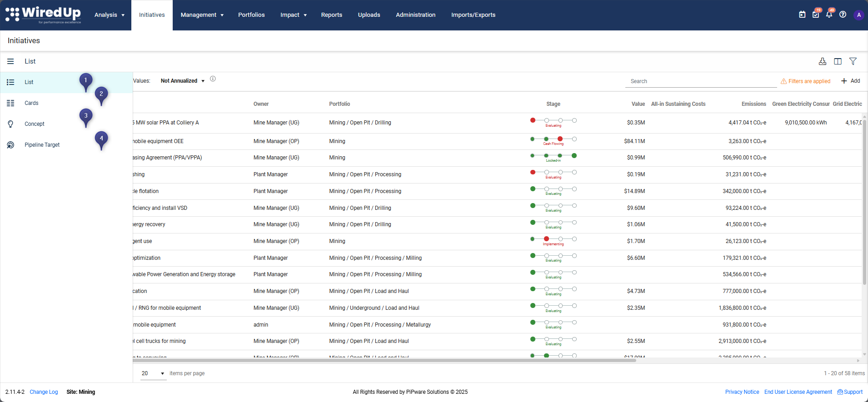
Task: Open the tasks checklist icon with badge
Action: click(816, 15)
